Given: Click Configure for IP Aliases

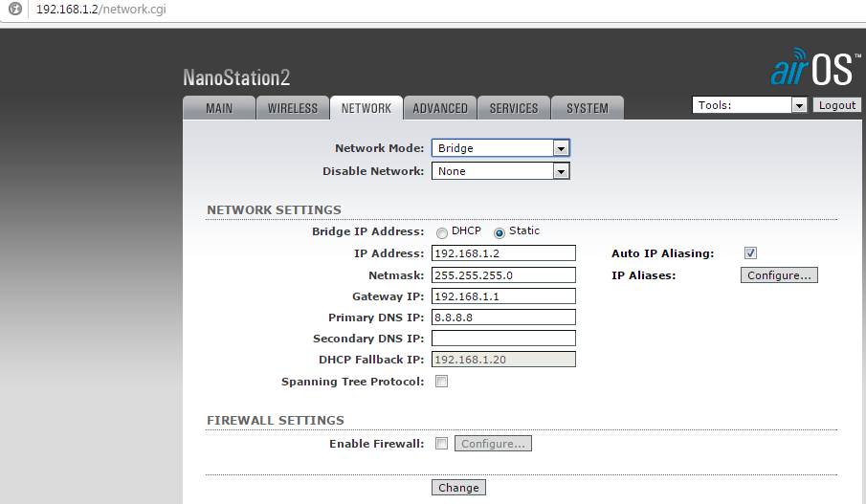Looking at the screenshot, I should coord(779,275).
